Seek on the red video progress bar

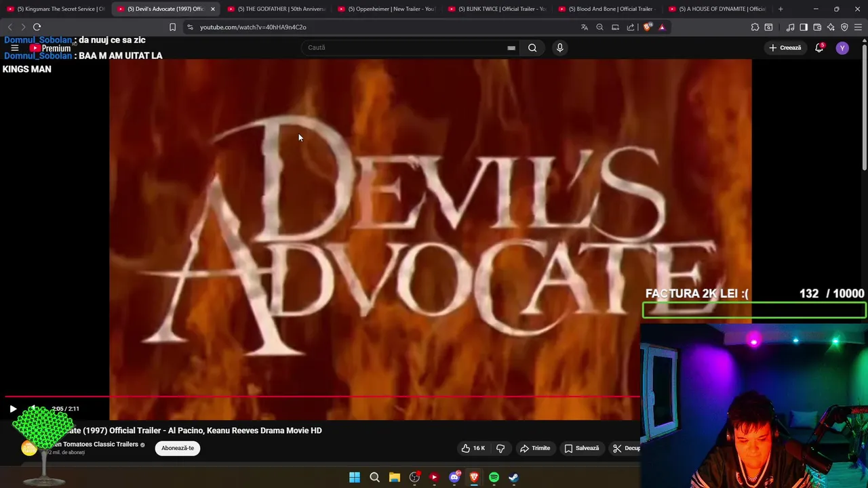(322, 397)
